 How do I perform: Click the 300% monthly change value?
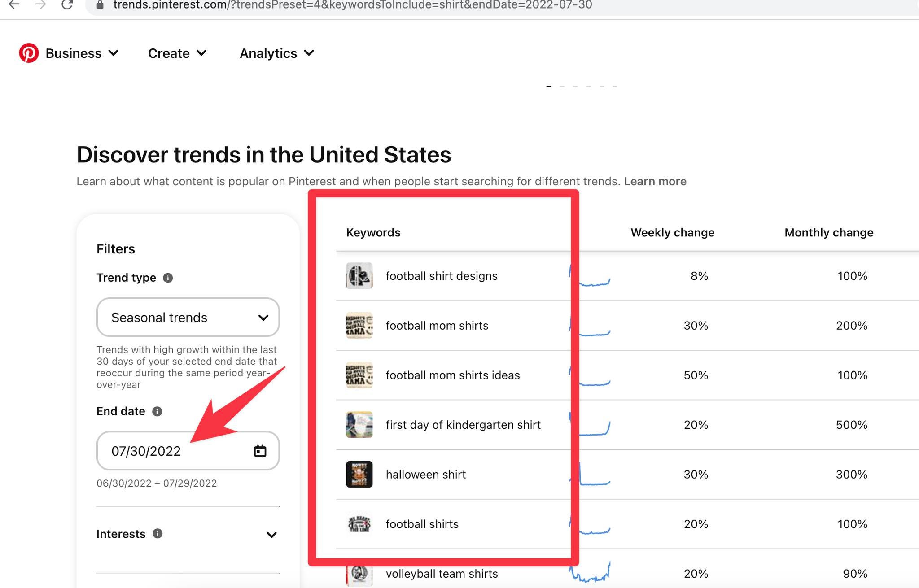pos(851,475)
